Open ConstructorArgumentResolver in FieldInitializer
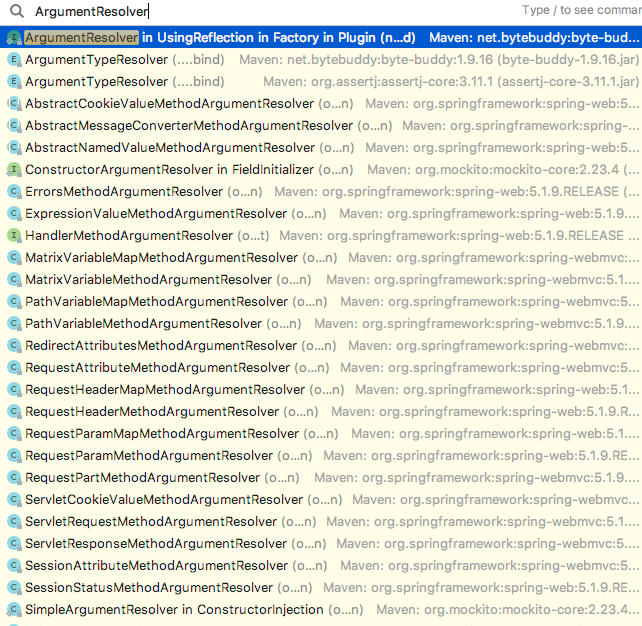The height and width of the screenshot is (626, 642). point(321,169)
